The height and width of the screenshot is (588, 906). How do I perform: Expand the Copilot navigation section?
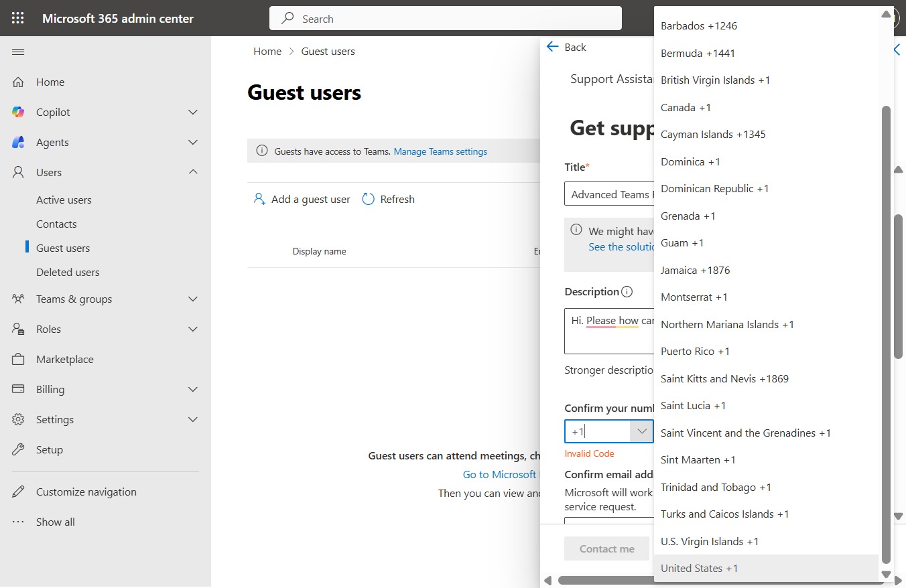coord(193,112)
